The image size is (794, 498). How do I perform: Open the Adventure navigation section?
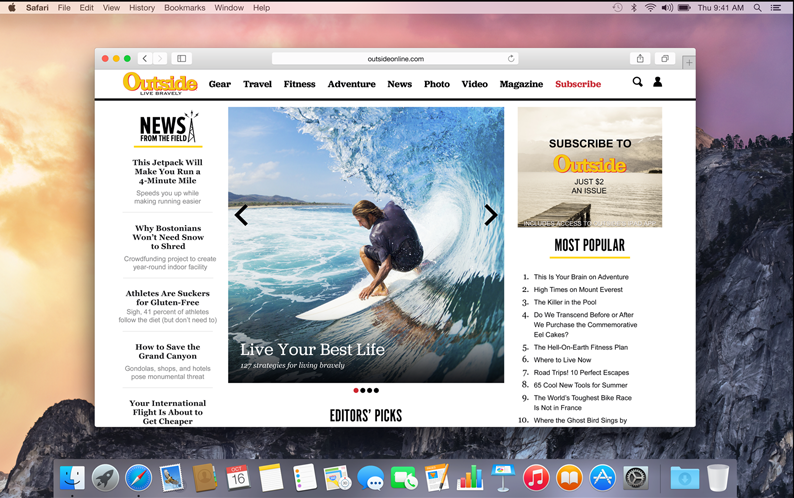pyautogui.click(x=351, y=84)
